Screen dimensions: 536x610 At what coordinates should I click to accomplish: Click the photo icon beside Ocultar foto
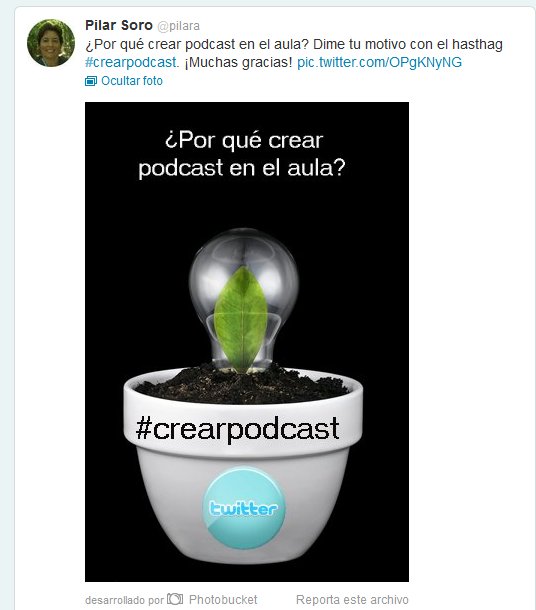91,81
